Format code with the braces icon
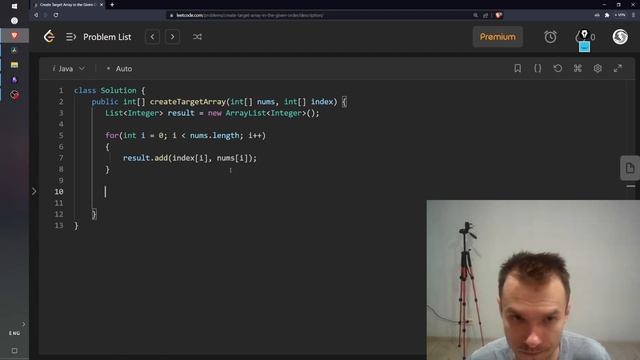The width and height of the screenshot is (640, 360). pos(538,68)
